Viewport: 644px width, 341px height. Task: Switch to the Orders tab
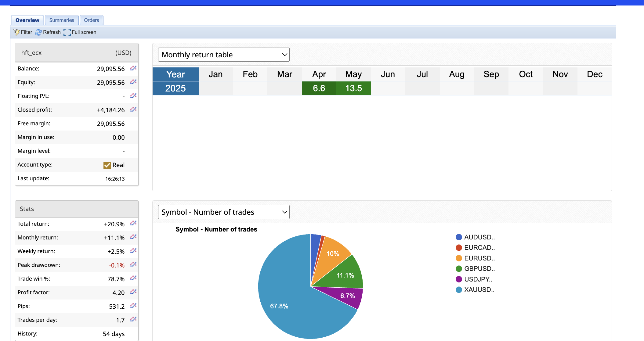pos(91,20)
